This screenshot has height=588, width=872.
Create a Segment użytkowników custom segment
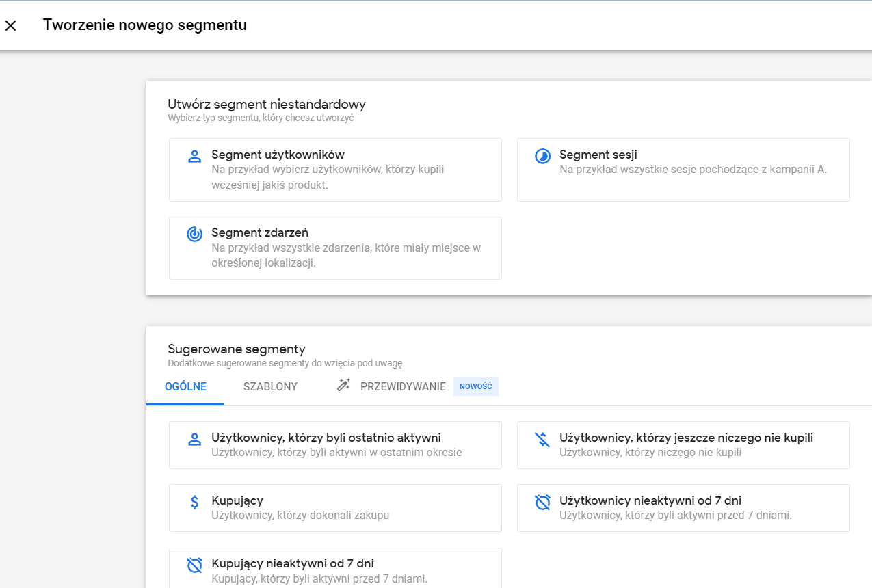tap(335, 170)
